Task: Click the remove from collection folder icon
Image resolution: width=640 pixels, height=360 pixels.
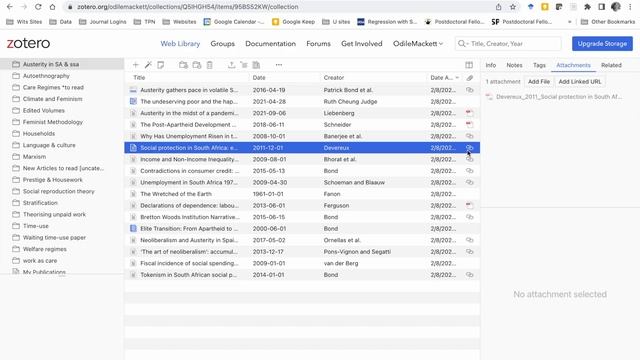Action: (x=197, y=65)
